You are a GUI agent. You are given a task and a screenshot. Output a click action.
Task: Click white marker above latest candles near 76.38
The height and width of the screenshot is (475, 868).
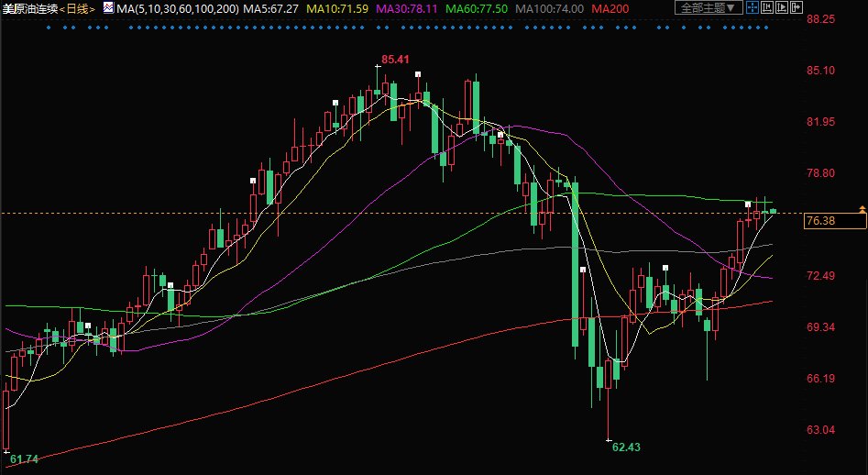748,203
